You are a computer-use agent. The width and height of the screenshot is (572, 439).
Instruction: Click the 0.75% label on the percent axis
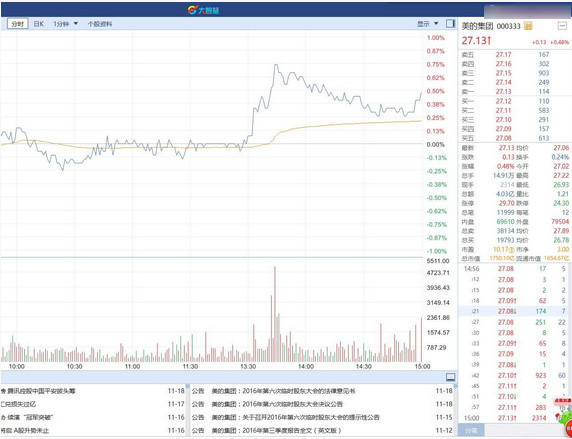click(436, 65)
